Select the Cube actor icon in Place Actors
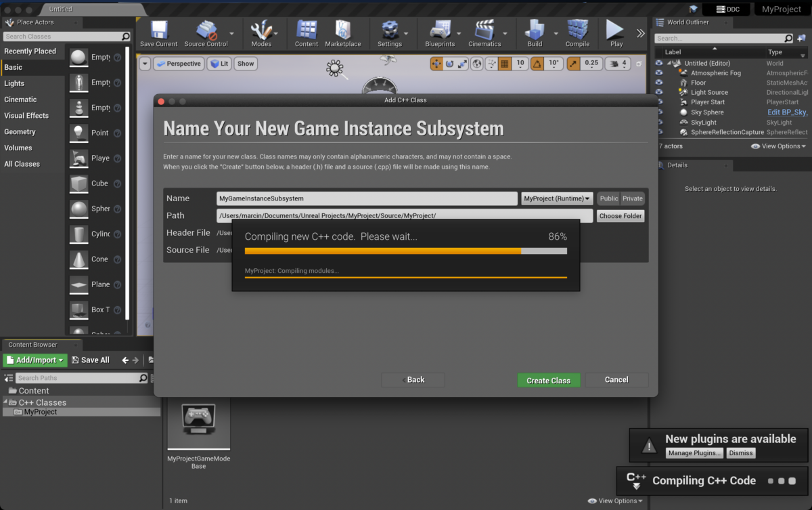This screenshot has width=812, height=510. (x=79, y=184)
